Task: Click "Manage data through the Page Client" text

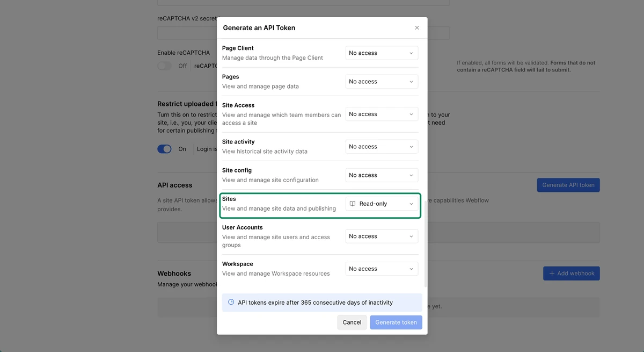Action: 273,58
